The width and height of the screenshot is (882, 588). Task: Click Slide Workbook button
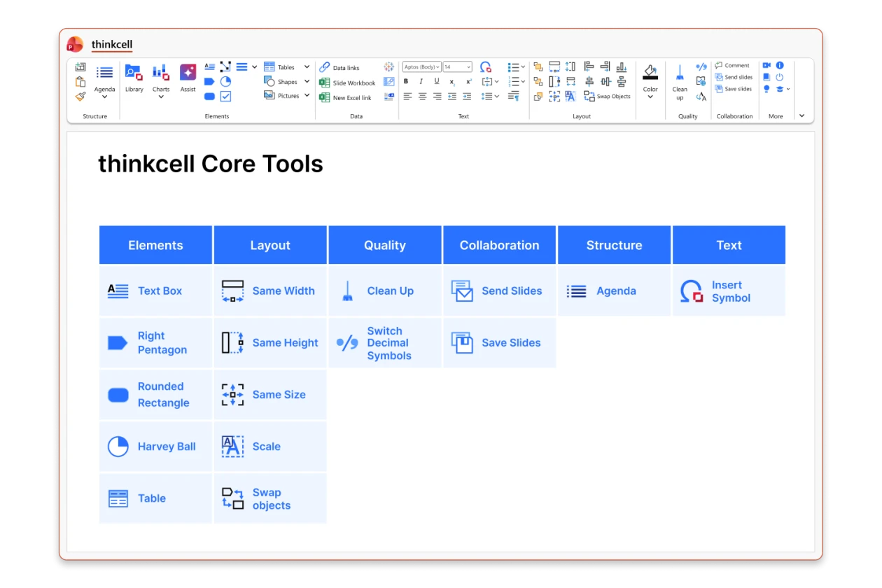tap(347, 83)
